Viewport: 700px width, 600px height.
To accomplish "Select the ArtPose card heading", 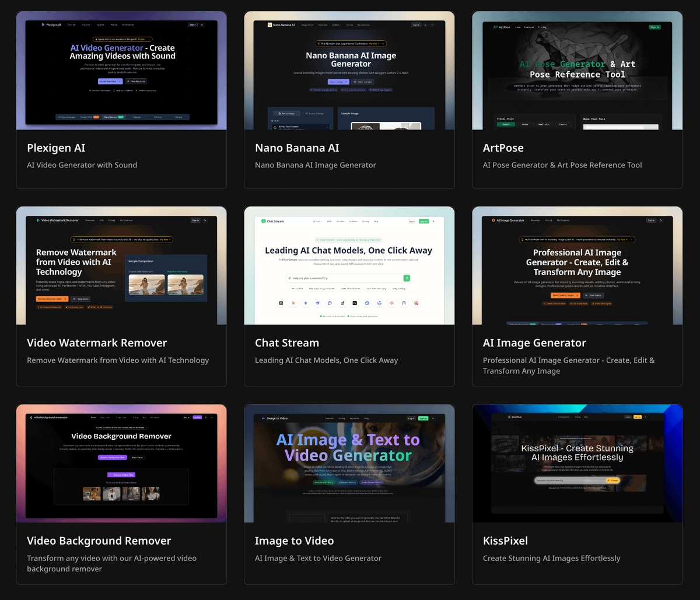I will pos(503,148).
